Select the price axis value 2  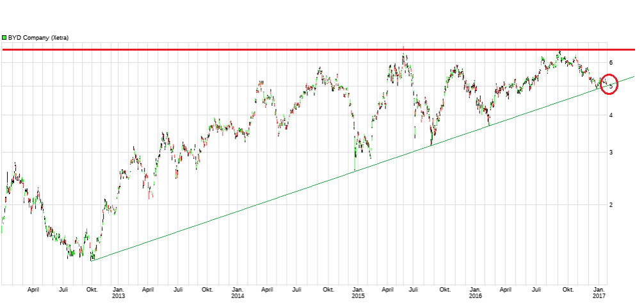coord(611,204)
